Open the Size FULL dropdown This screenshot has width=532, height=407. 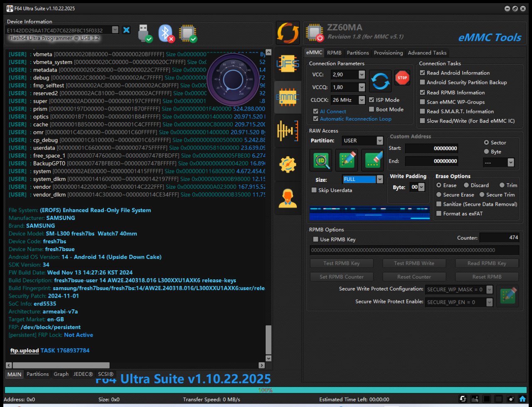click(x=379, y=180)
